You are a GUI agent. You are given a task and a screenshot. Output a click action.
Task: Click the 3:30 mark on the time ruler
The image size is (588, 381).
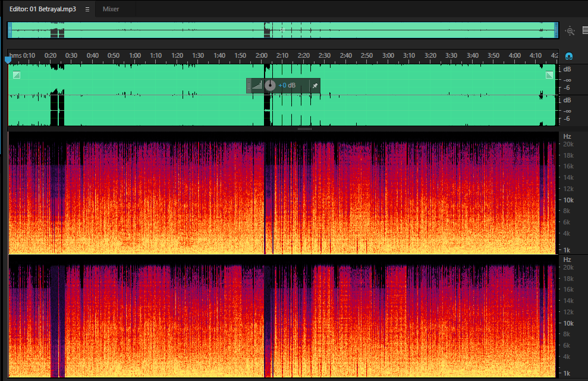(x=451, y=55)
